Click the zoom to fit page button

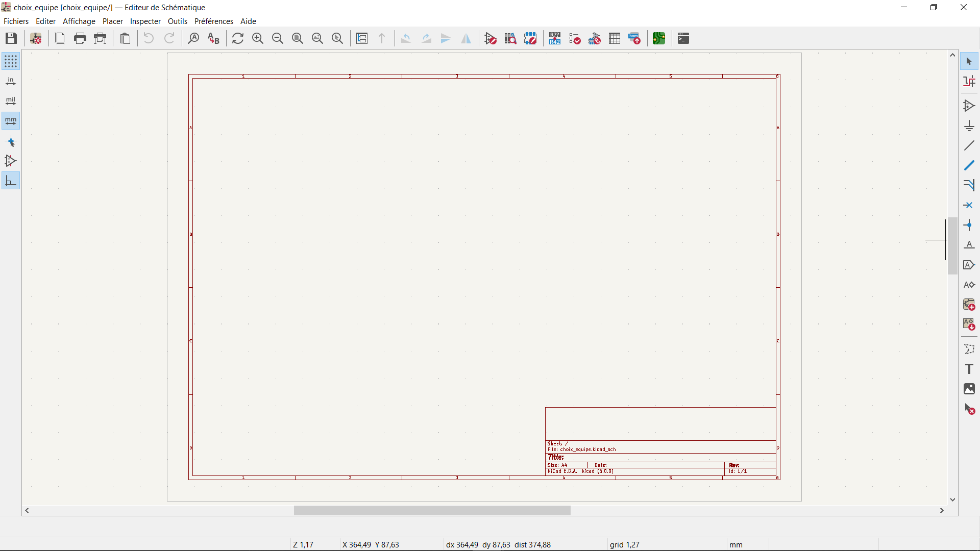point(298,38)
